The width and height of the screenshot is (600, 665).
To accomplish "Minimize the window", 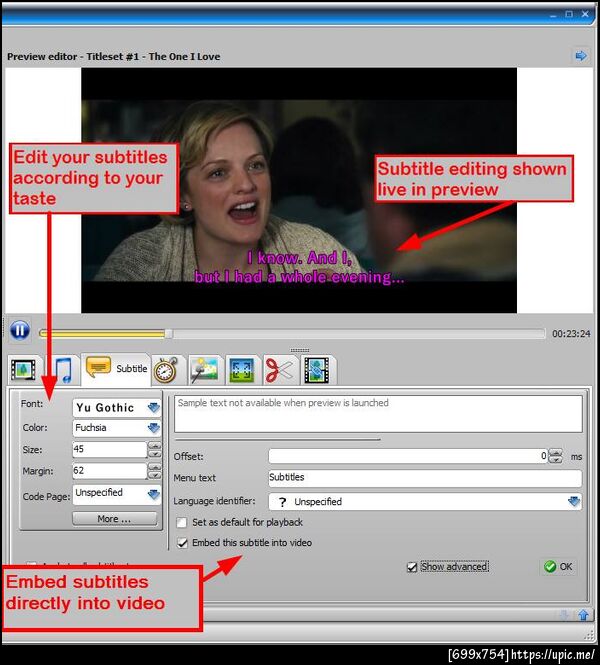I will (x=553, y=15).
